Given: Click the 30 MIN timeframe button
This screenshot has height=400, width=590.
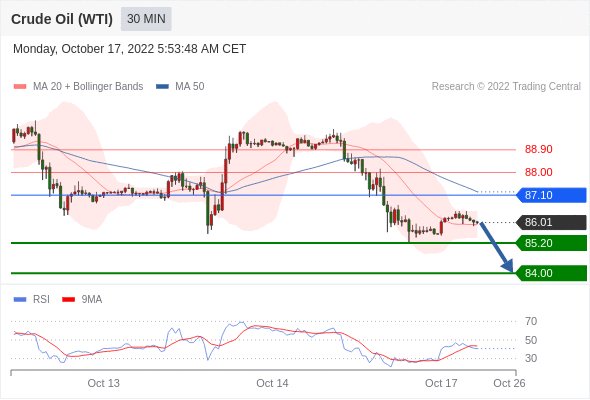Looking at the screenshot, I should coord(146,19).
